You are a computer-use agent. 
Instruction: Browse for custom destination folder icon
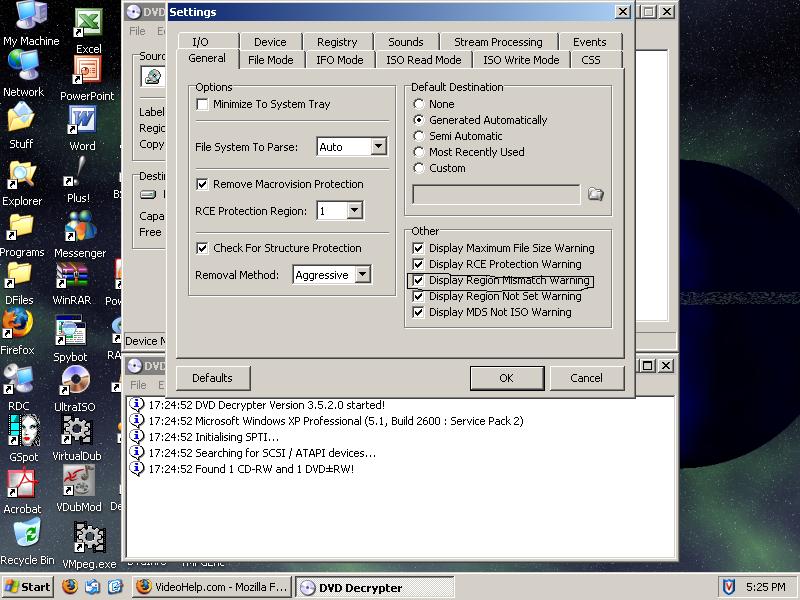pyautogui.click(x=595, y=194)
